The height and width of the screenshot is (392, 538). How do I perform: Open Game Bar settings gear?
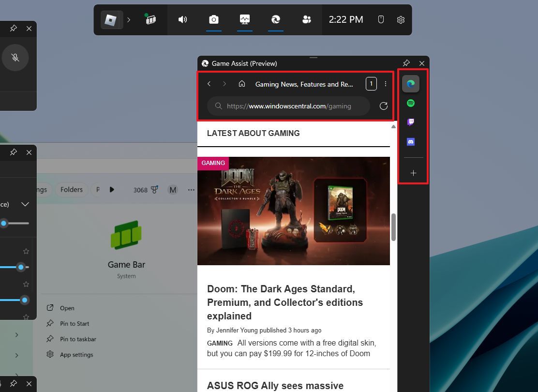pyautogui.click(x=401, y=20)
